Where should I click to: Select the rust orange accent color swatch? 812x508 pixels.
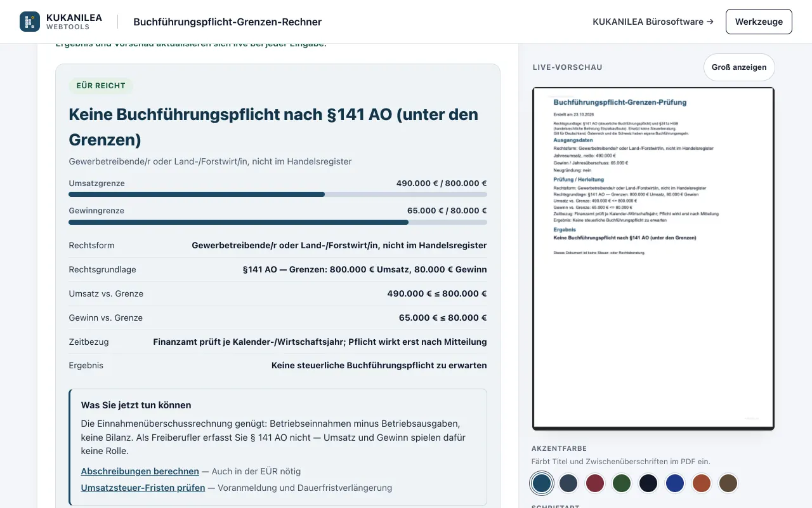pyautogui.click(x=702, y=484)
